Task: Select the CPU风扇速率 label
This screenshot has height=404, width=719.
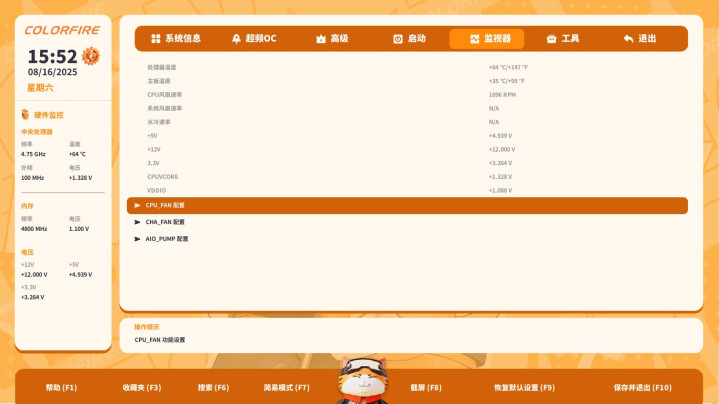Action: (165, 95)
